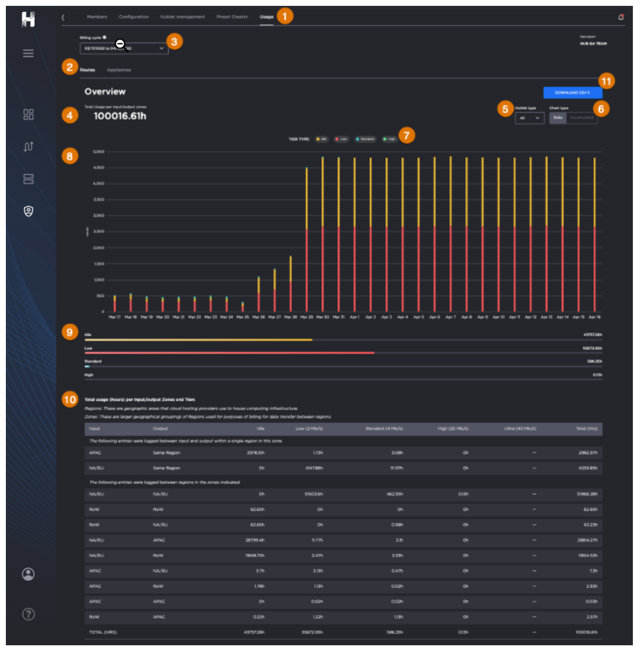
Task: Open the help question mark icon
Action: pos(28,614)
